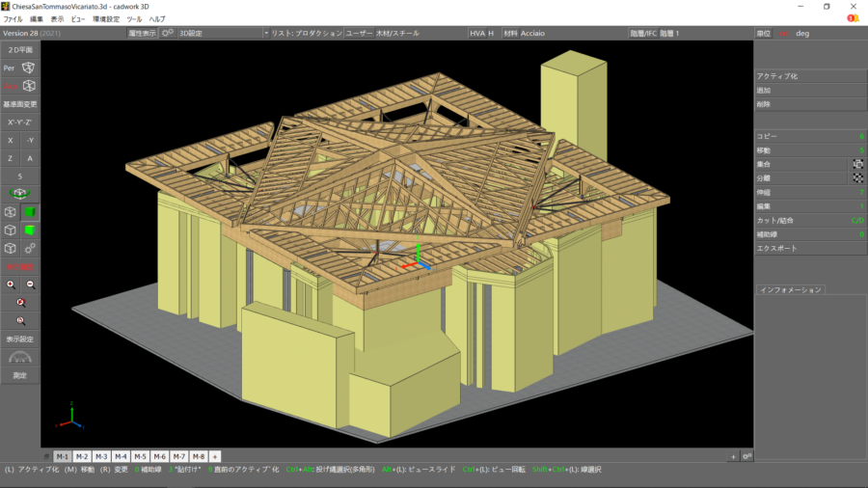The height and width of the screenshot is (488, 868).
Task: Click the zoom in magnifier icon
Action: [x=11, y=285]
